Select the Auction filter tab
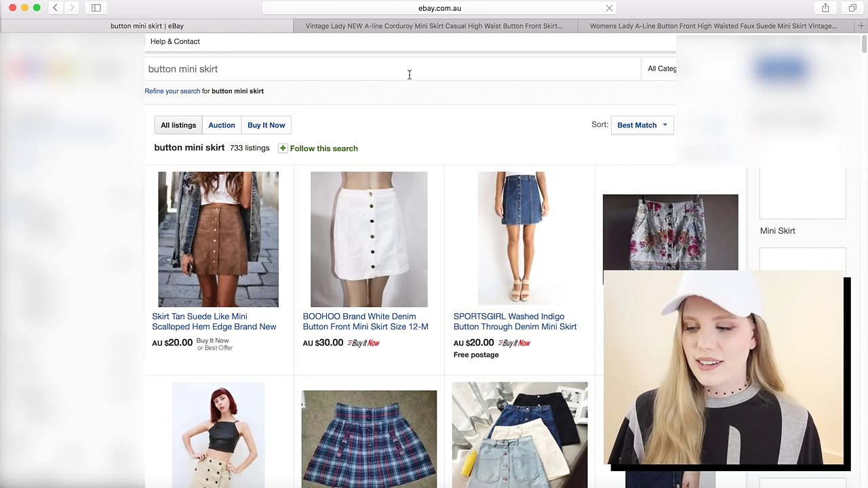Image resolution: width=868 pixels, height=488 pixels. pos(222,125)
